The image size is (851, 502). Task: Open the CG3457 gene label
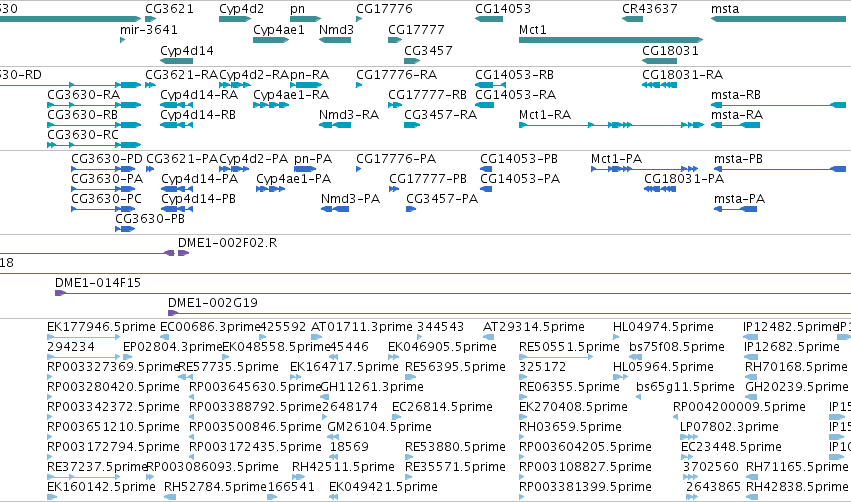click(428, 50)
